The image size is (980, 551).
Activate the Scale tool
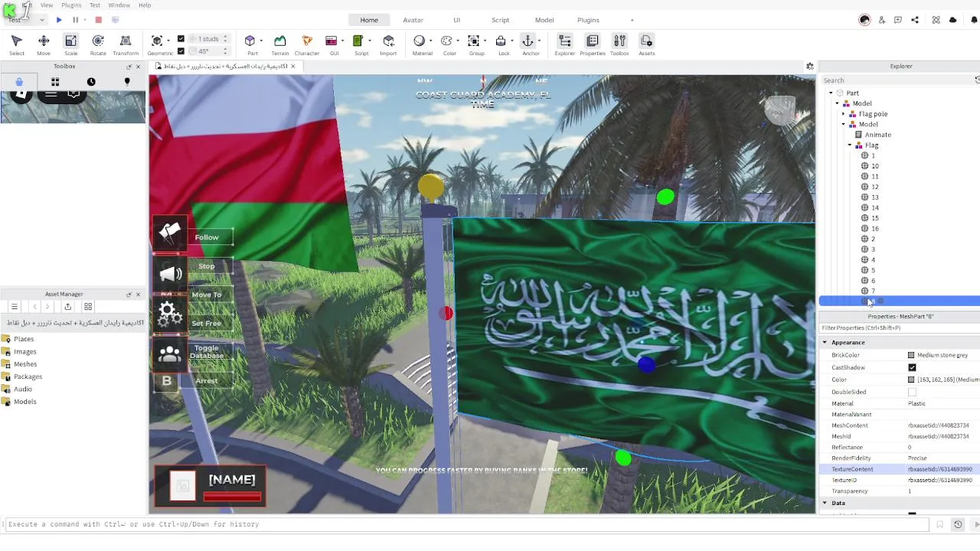coord(70,45)
